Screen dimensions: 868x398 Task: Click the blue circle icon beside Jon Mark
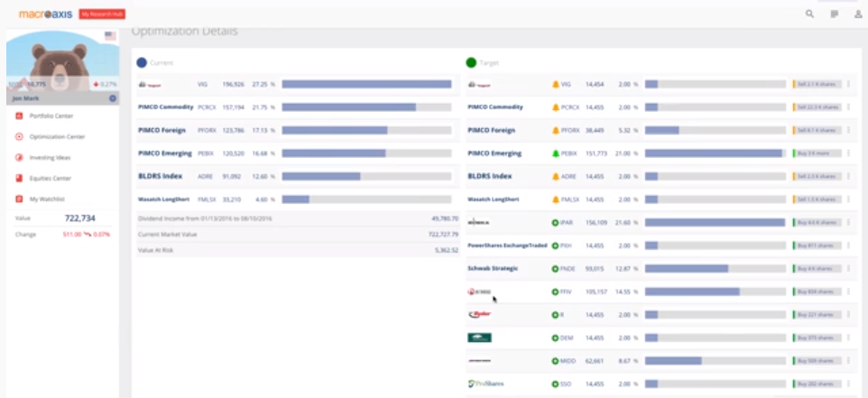pos(113,98)
